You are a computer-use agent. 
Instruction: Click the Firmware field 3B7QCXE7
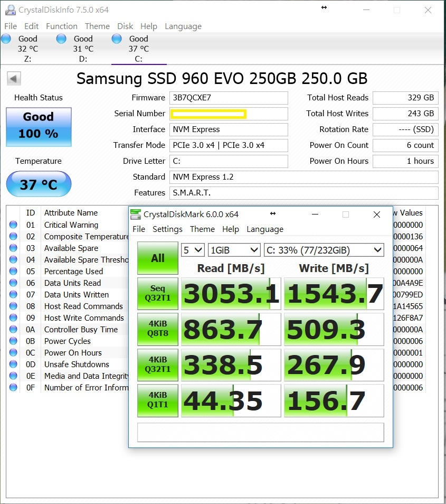pos(229,98)
